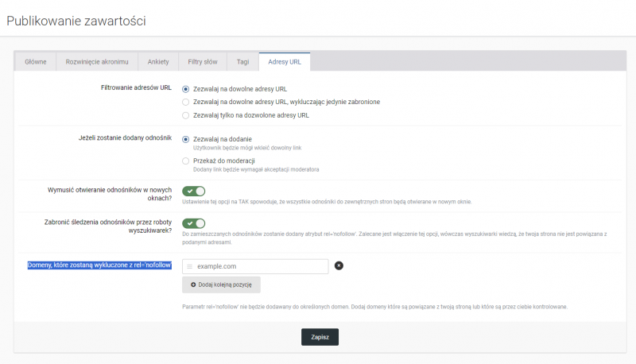Click the drag handle in the domain field
Screen dimensions: 636x364
click(189, 266)
